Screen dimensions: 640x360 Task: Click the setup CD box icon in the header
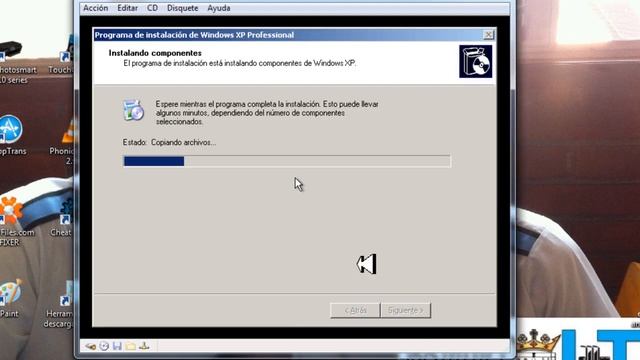[476, 62]
